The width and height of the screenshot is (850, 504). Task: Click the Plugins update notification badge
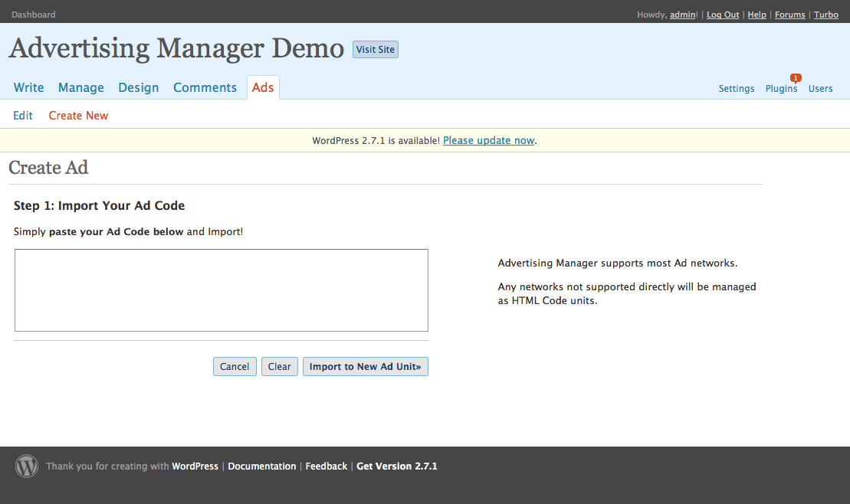(x=796, y=78)
